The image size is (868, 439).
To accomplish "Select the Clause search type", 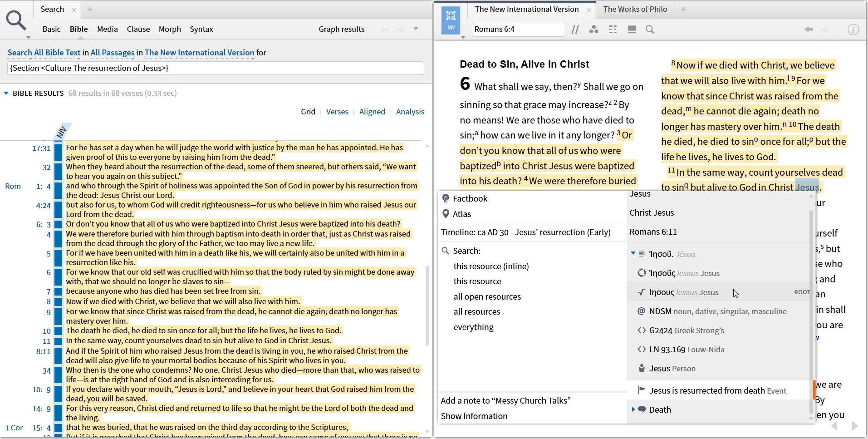I will (x=138, y=29).
